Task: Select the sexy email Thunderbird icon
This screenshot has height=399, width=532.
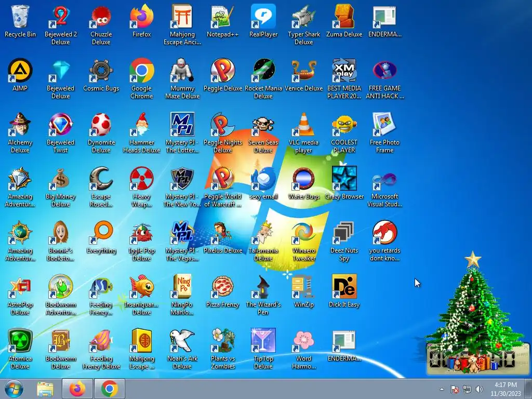Action: coord(263,178)
